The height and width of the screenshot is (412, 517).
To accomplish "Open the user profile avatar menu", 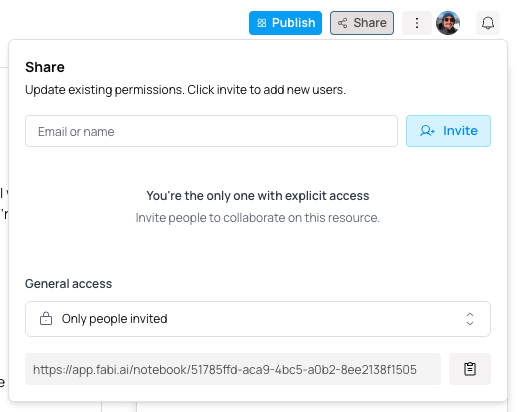I will click(448, 23).
